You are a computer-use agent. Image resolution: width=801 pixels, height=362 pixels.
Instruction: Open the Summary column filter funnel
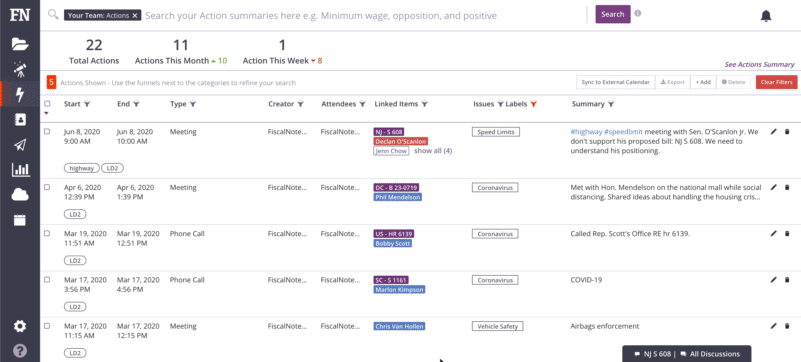pyautogui.click(x=611, y=104)
